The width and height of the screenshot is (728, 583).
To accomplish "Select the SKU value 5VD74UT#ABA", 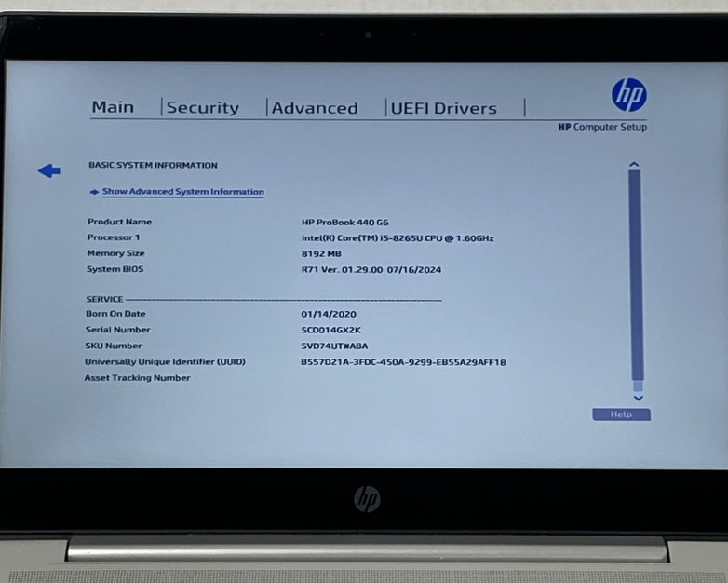I will coord(334,346).
